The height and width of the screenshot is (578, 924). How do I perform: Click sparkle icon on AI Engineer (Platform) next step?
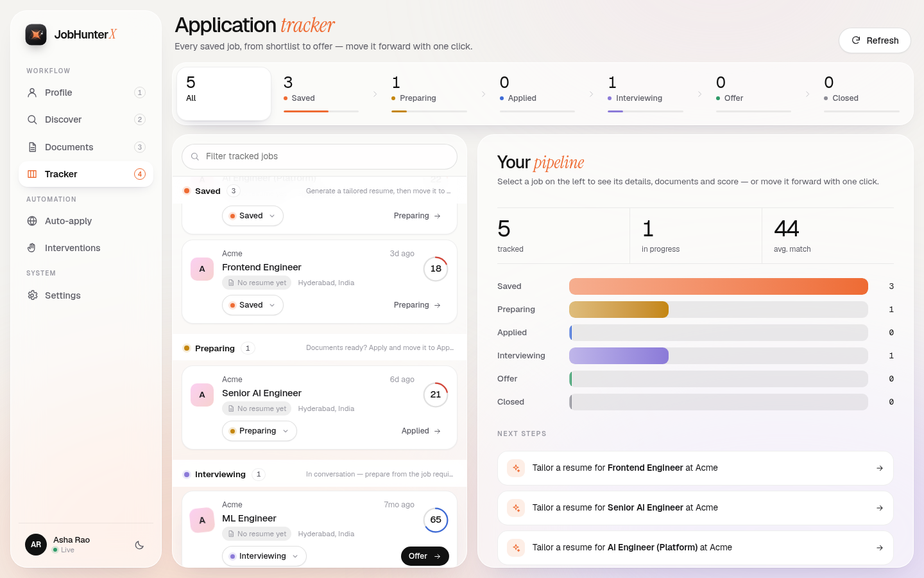click(x=516, y=548)
